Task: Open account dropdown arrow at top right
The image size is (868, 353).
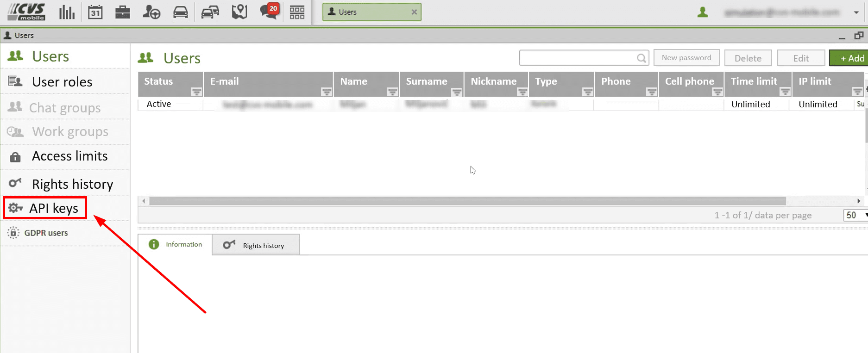Action: (x=856, y=12)
